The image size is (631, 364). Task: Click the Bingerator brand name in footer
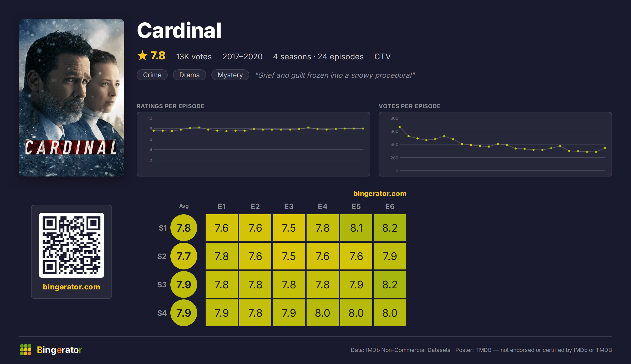tap(59, 350)
